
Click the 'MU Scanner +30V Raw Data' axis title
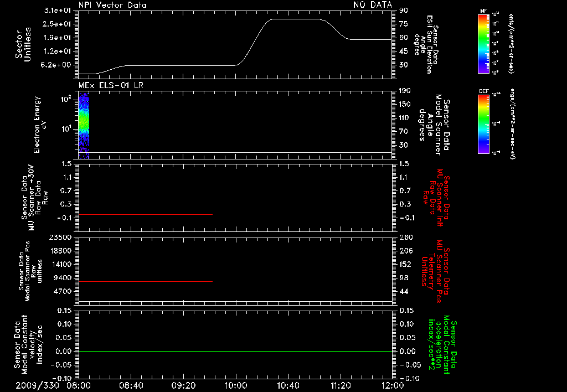coord(34,198)
